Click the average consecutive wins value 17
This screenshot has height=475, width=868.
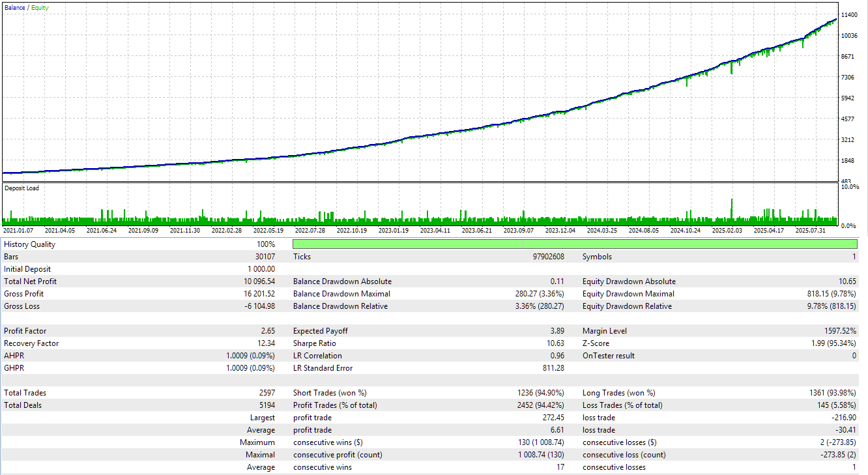(560, 467)
